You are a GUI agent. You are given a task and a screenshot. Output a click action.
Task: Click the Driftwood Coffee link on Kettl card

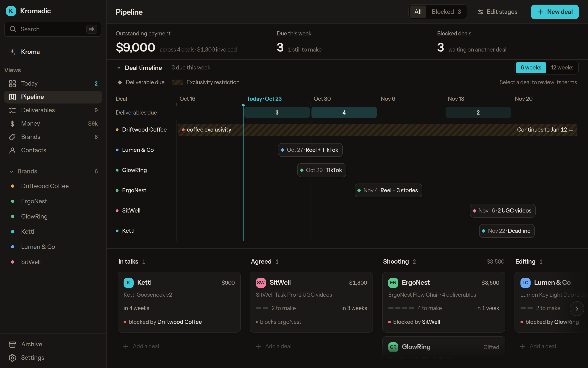click(x=180, y=322)
